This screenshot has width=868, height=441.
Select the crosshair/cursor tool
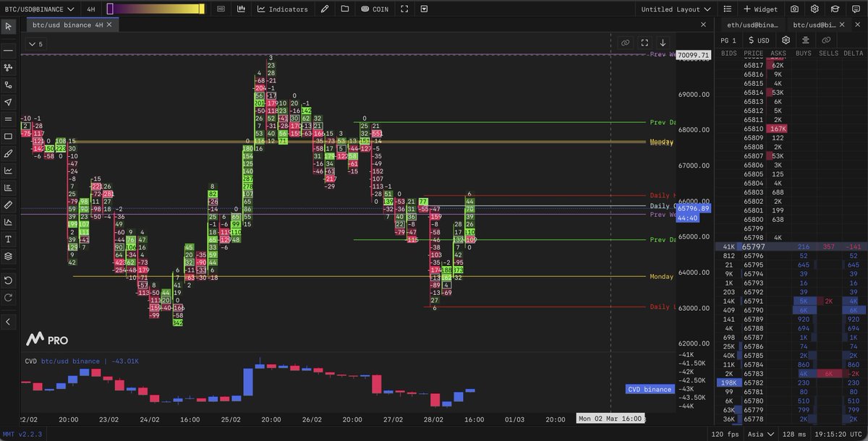point(9,27)
